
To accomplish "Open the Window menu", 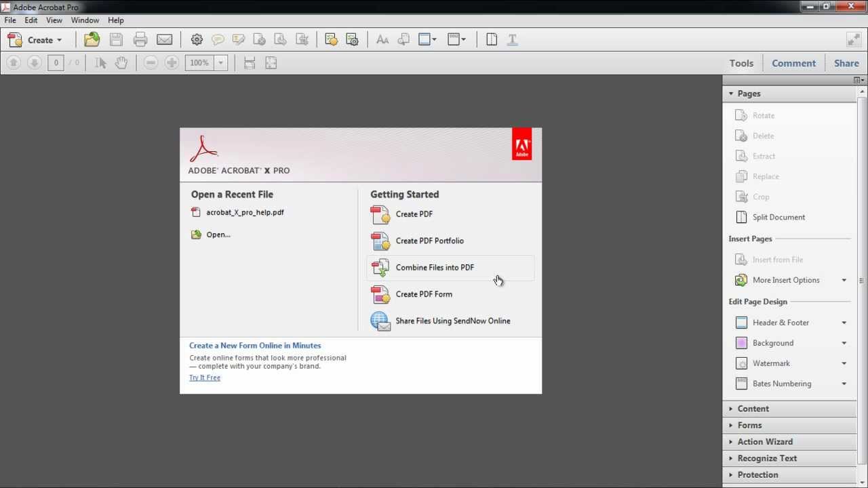I will pos(85,20).
